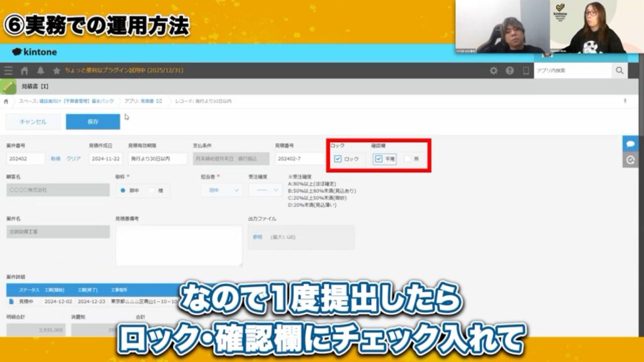Click the search magnifier button
Screen dimensions: 644x362
point(619,70)
